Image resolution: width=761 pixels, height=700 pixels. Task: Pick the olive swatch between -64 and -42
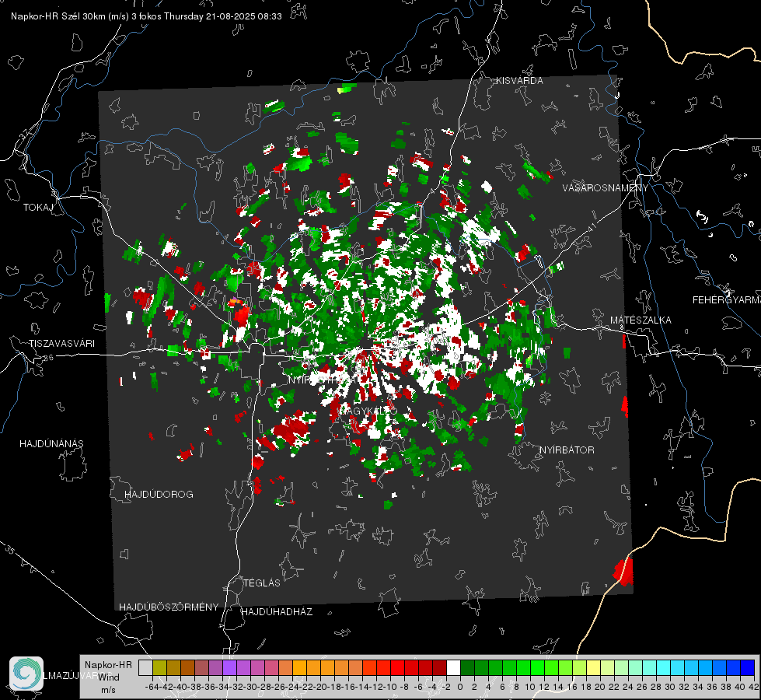pyautogui.click(x=159, y=667)
